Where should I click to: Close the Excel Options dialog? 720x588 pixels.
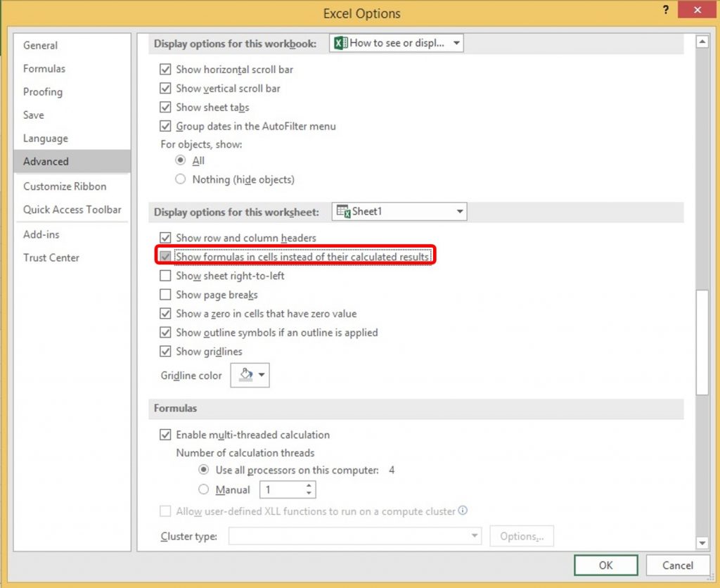pos(697,10)
